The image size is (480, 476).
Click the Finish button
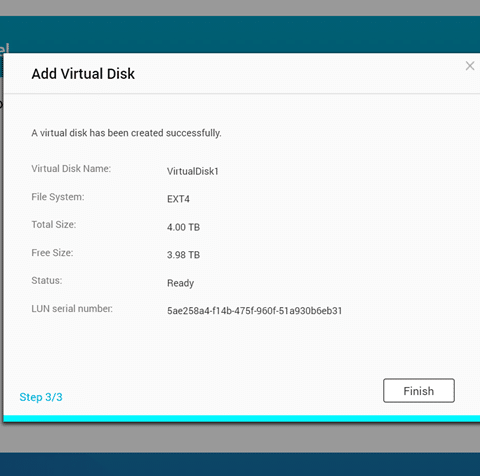click(x=419, y=390)
